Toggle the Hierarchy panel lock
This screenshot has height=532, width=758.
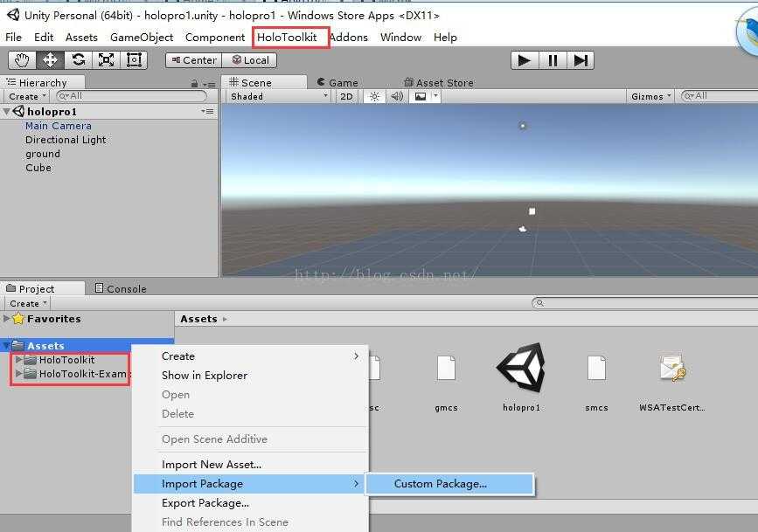click(x=194, y=84)
